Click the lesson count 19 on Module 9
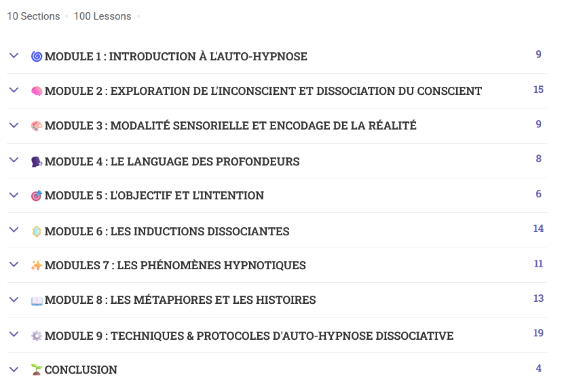 [x=538, y=332]
